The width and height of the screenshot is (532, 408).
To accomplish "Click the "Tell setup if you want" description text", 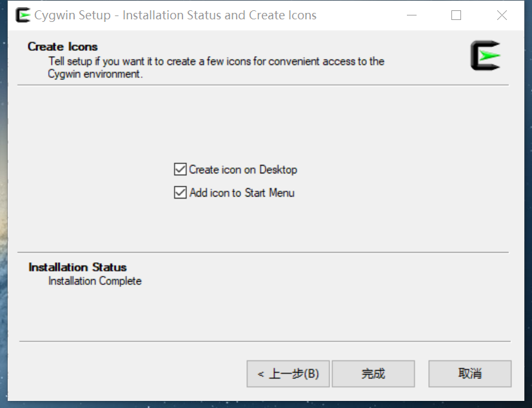I will 216,61.
